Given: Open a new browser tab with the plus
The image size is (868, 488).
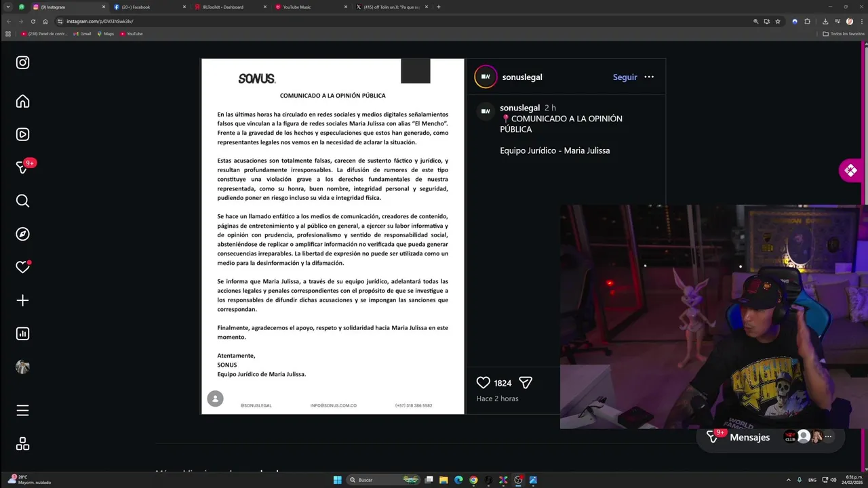Looking at the screenshot, I should pyautogui.click(x=439, y=7).
